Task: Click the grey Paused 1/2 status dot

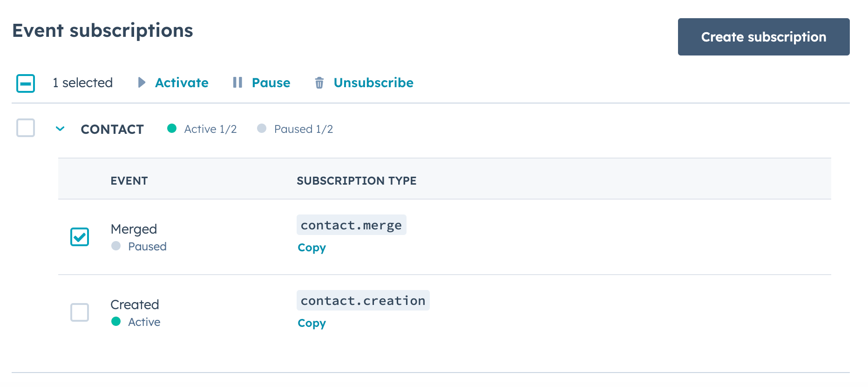Action: pos(262,129)
